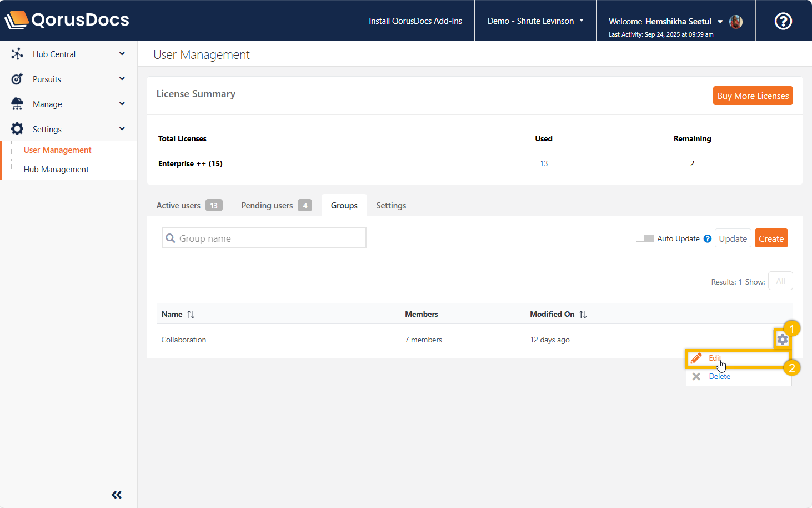Enable the Auto Update toggle
The image size is (812, 508).
pos(644,238)
